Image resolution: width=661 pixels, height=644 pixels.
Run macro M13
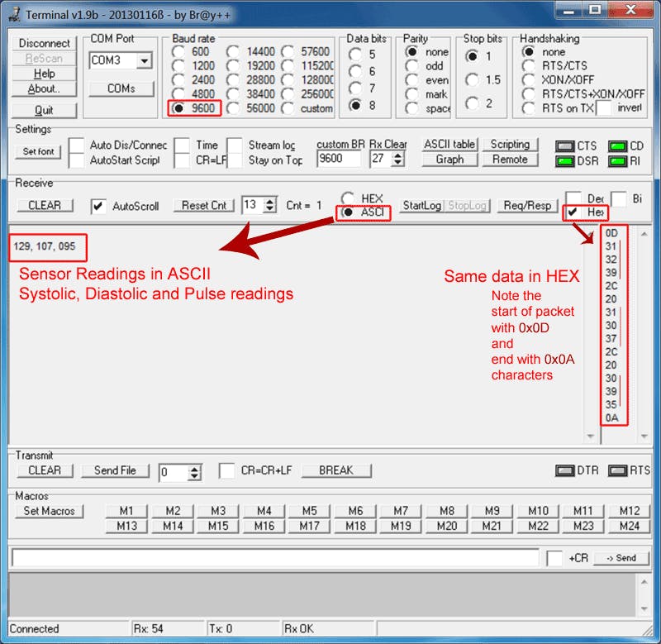(126, 526)
